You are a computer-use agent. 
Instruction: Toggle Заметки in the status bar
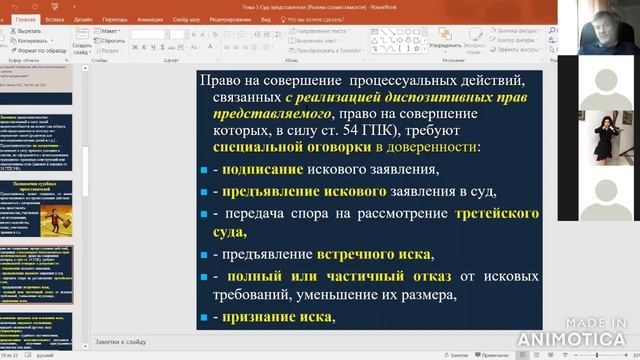click(x=456, y=355)
